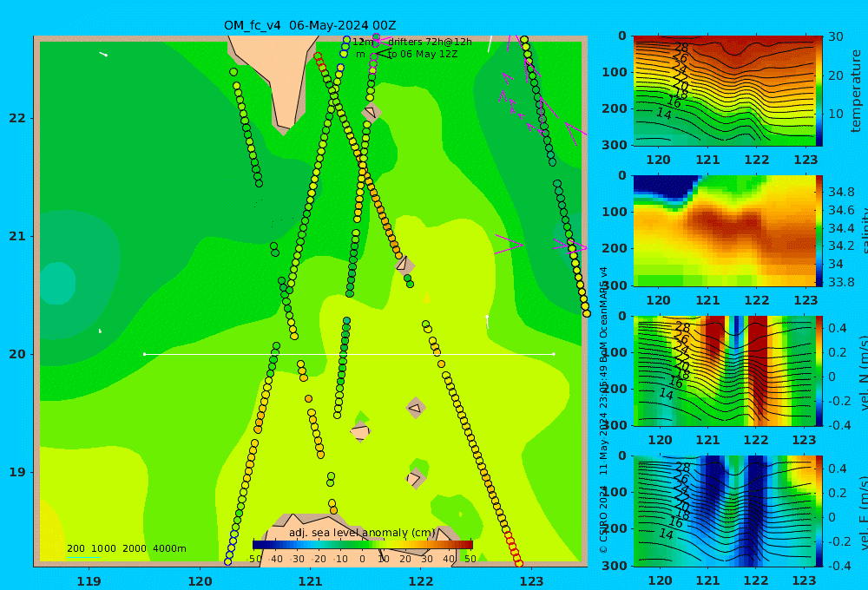
Task: Click the 'BoM OceanMAPS v4' vertical credit text
Action: click(604, 316)
